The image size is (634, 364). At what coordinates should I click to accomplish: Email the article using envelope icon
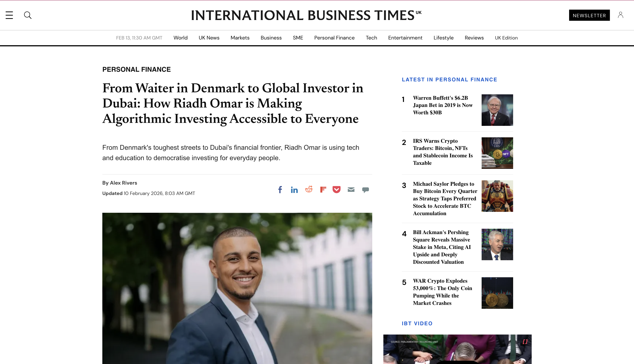click(351, 190)
